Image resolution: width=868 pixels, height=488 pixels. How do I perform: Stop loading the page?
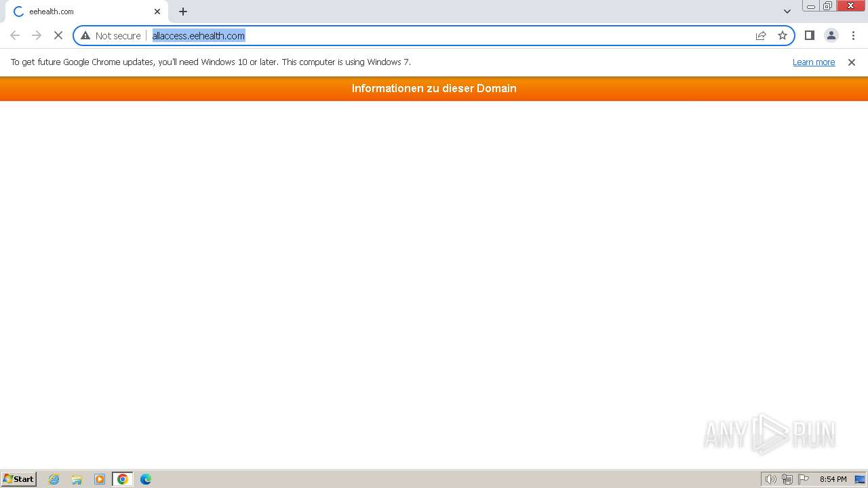click(58, 35)
